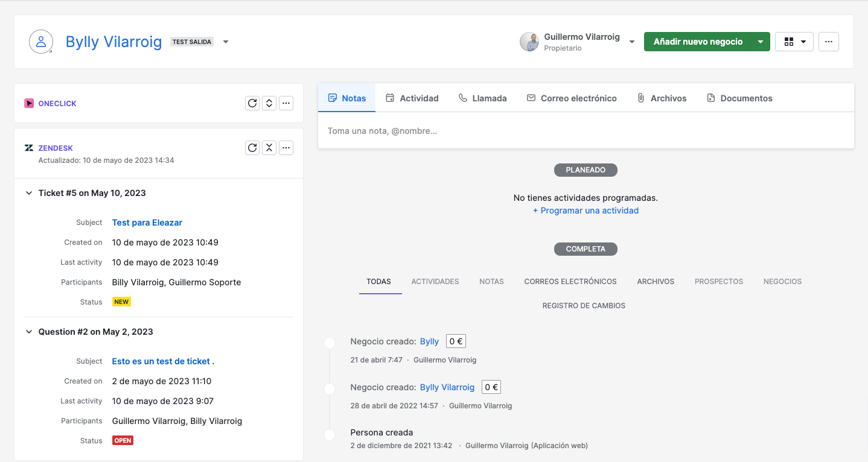Filter timeline by NOTAS
This screenshot has width=868, height=462.
(491, 282)
